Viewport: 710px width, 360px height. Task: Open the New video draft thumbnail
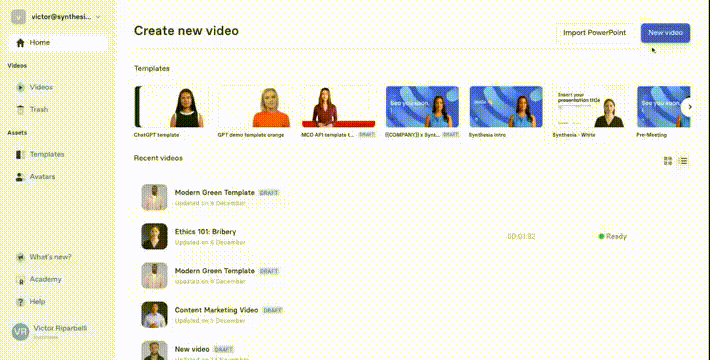(x=154, y=350)
